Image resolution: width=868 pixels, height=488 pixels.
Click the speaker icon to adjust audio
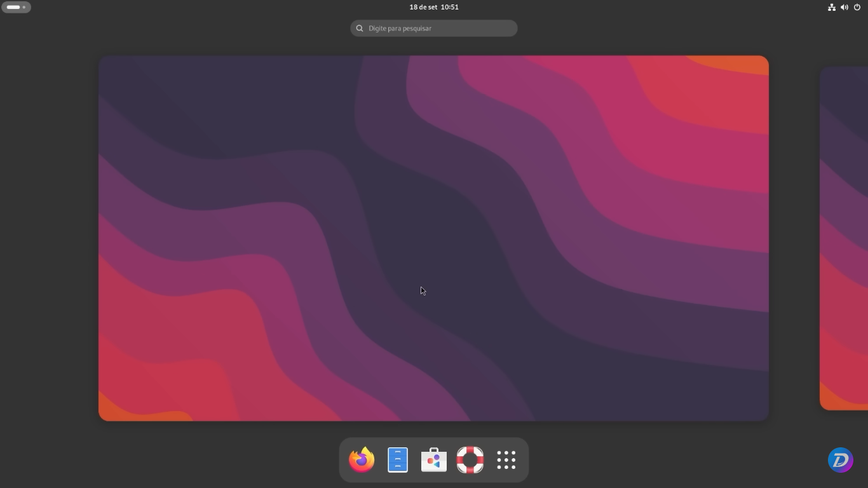pos(844,7)
